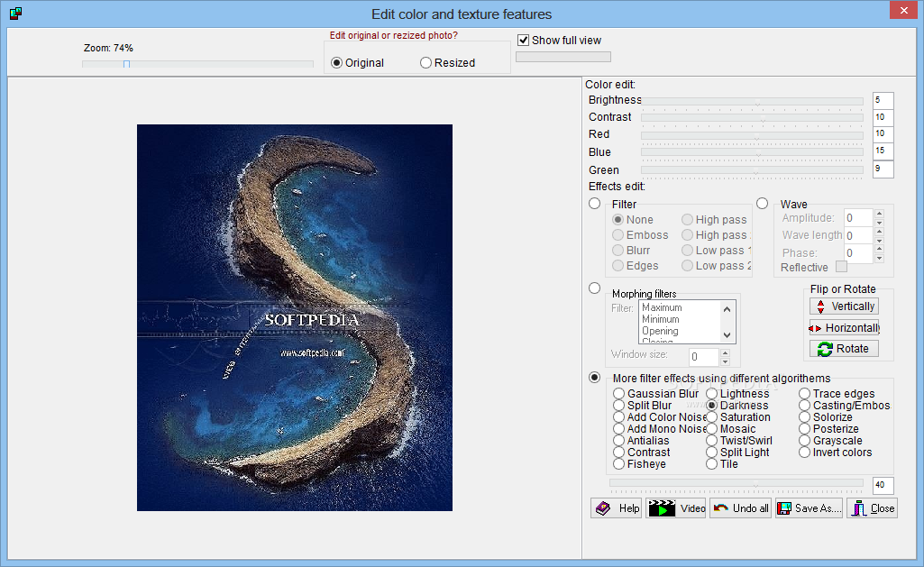
Task: Select the Resized photo radio button
Action: pos(425,62)
